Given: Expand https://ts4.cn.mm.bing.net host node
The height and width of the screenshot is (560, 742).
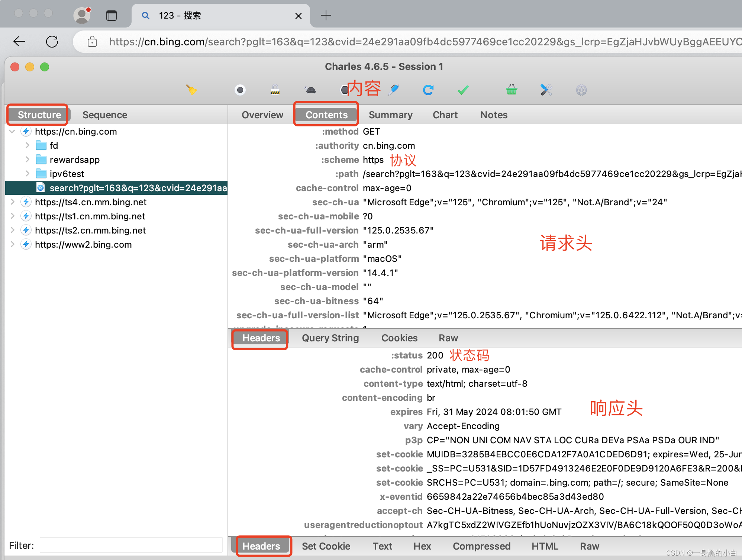Looking at the screenshot, I should coord(12,202).
